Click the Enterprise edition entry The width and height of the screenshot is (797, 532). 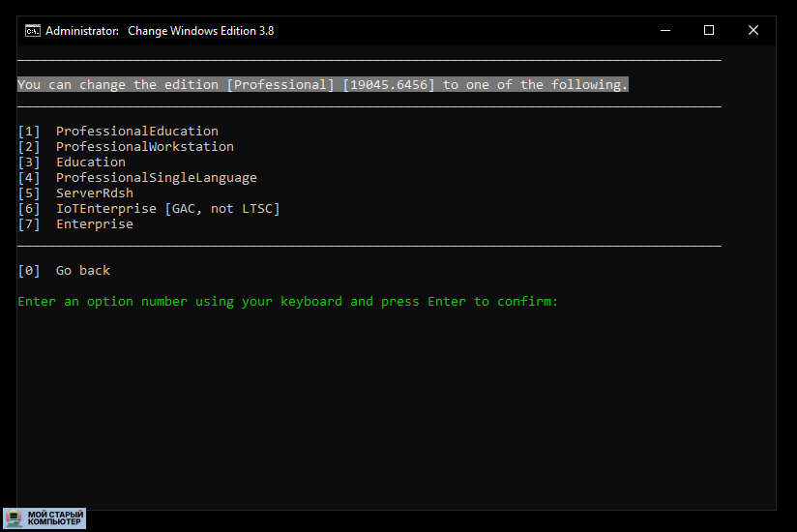[94, 223]
